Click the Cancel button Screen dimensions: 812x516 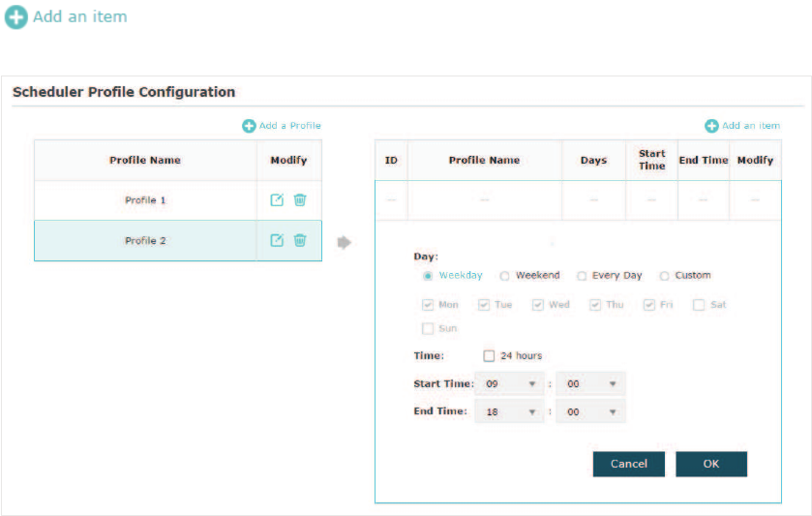[629, 464]
